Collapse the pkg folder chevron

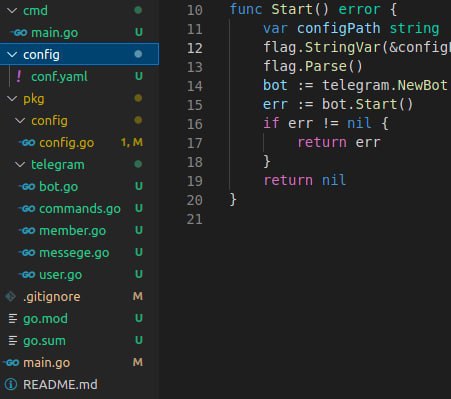pyautogui.click(x=12, y=99)
